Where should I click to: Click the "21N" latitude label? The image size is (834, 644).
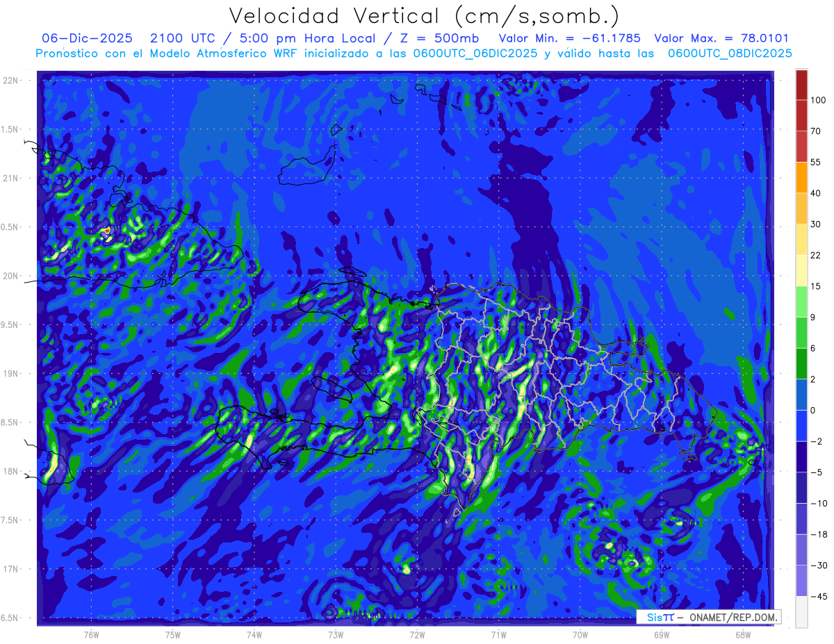(x=10, y=178)
